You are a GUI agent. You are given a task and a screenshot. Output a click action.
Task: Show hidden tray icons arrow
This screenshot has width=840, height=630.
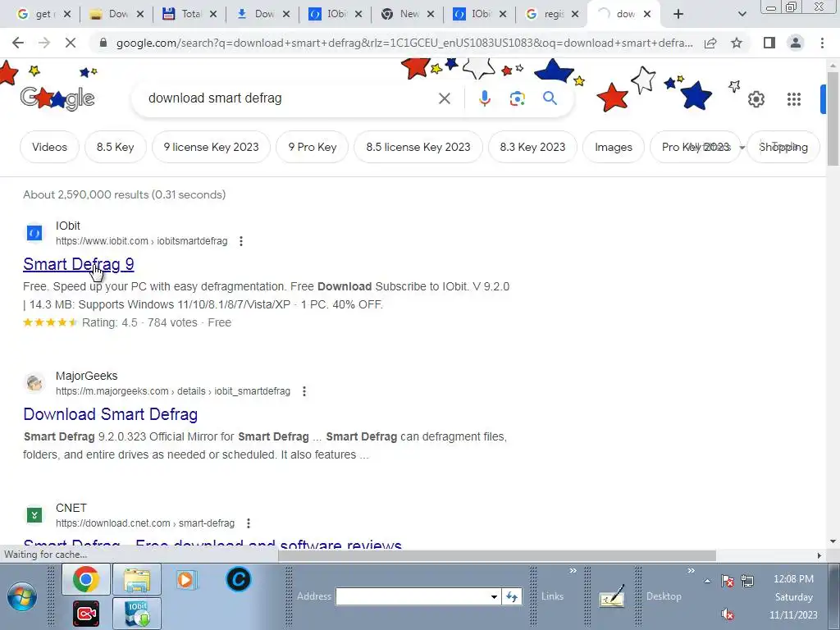coord(707,581)
